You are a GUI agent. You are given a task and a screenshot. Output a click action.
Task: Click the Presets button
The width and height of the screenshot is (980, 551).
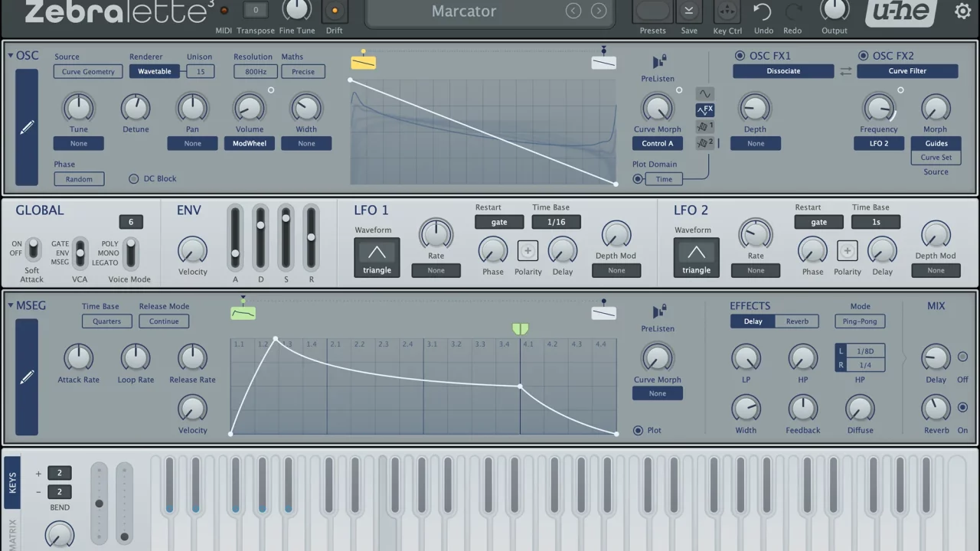[652, 11]
